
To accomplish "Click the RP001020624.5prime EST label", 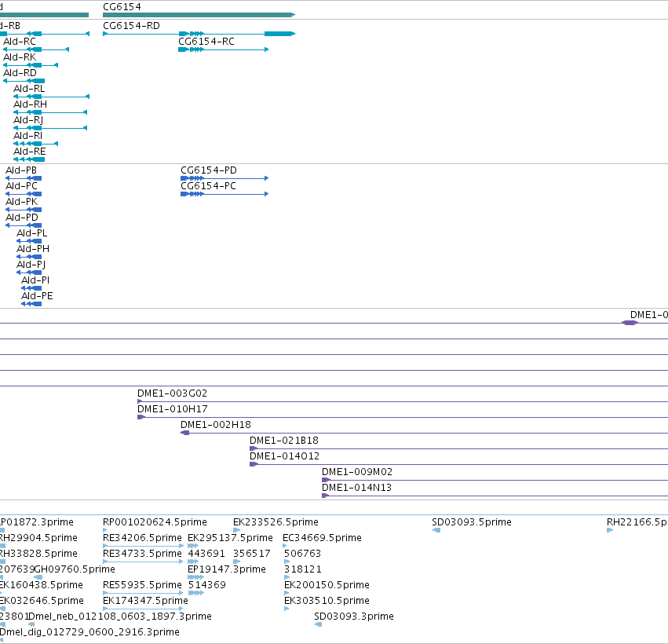I will click(x=155, y=522).
